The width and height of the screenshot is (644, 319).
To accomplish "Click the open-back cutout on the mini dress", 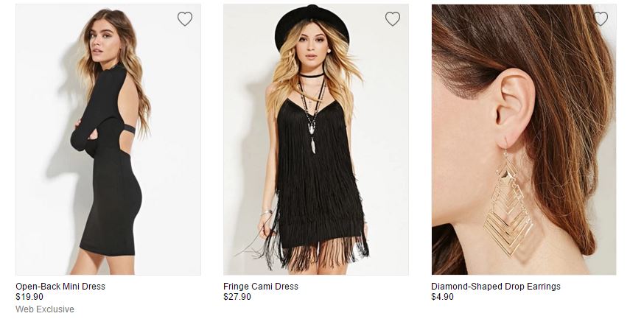I will (120, 111).
